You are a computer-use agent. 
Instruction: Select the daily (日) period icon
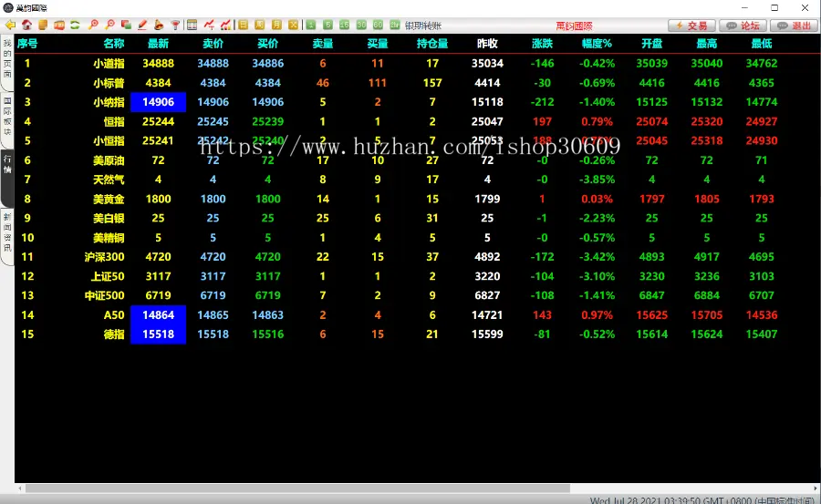[244, 25]
